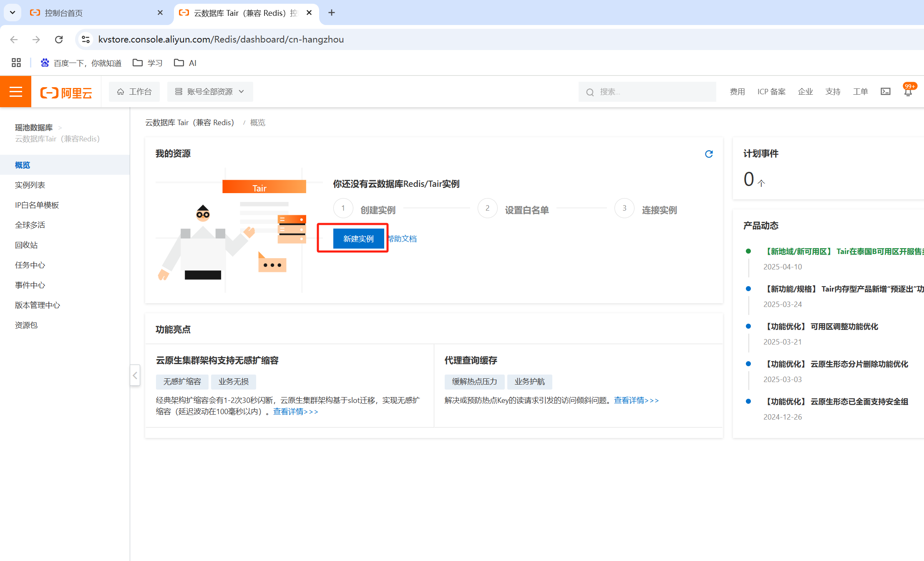Click step 2 设置白名单 circle
The image size is (924, 561).
[x=488, y=208]
